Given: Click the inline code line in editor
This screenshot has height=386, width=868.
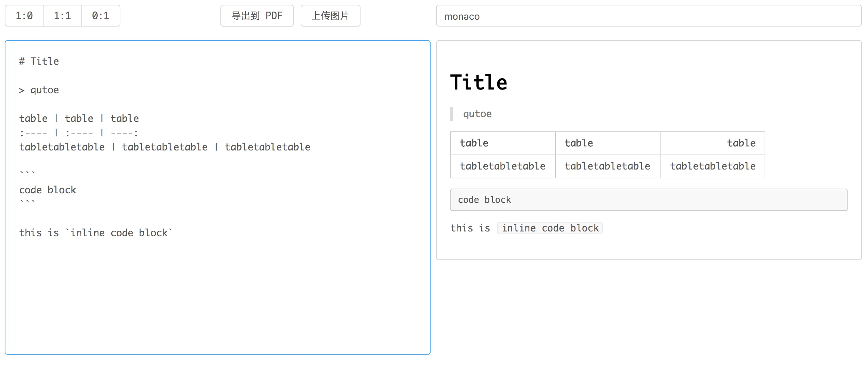Looking at the screenshot, I should (96, 233).
